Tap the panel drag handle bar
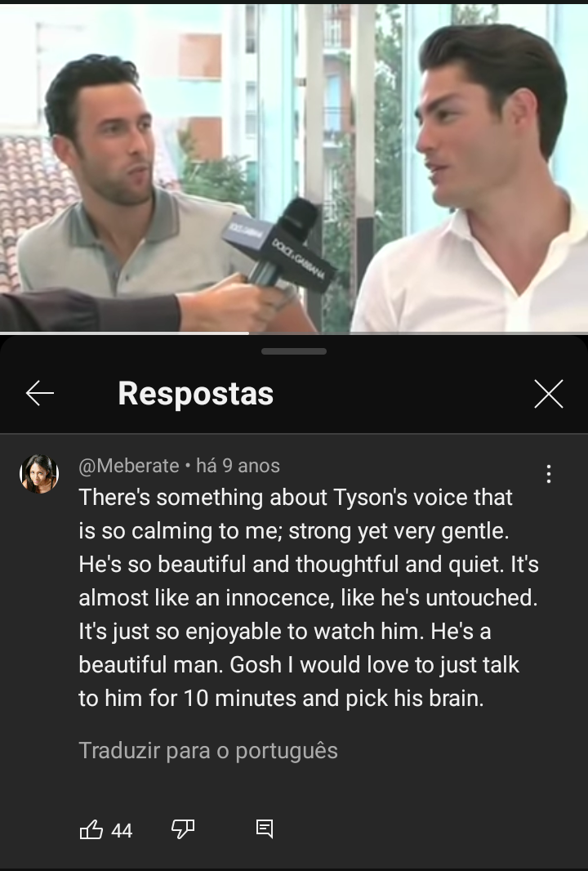Screen dimensions: 588x871 (x=294, y=351)
